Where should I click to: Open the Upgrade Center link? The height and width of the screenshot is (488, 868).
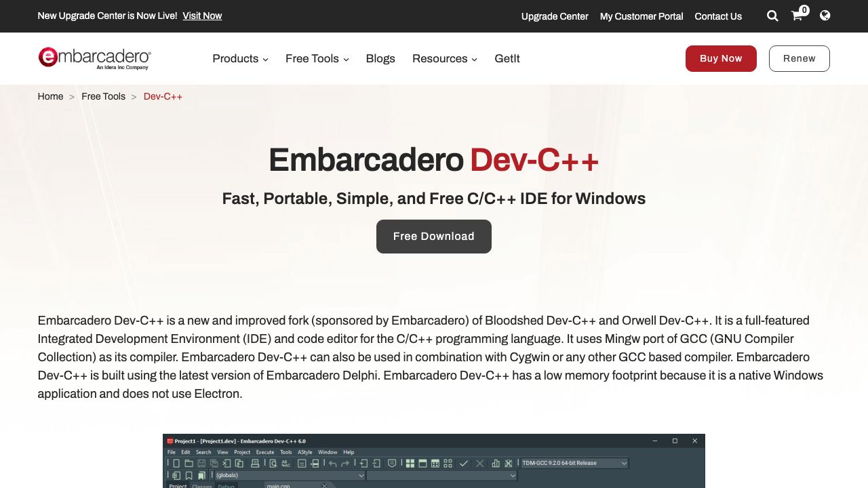point(555,16)
